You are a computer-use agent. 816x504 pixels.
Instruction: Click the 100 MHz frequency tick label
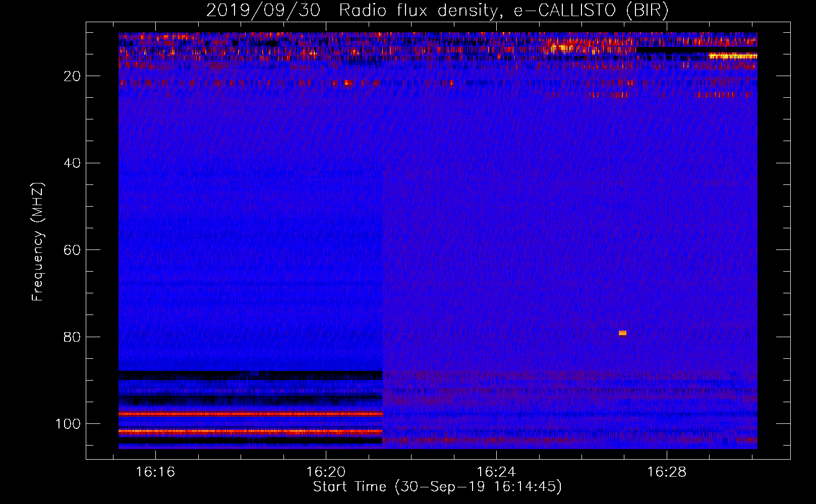pyautogui.click(x=68, y=424)
